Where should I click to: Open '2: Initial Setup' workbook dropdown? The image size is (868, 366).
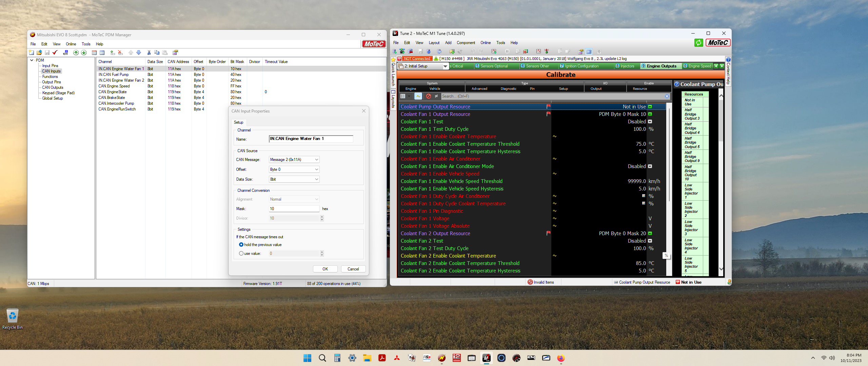tap(445, 66)
